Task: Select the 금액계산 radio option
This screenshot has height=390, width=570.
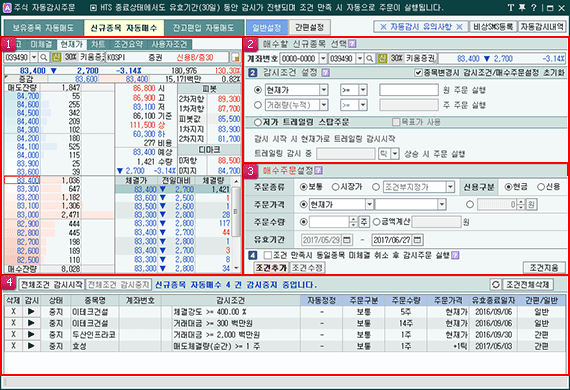Action: click(x=377, y=222)
